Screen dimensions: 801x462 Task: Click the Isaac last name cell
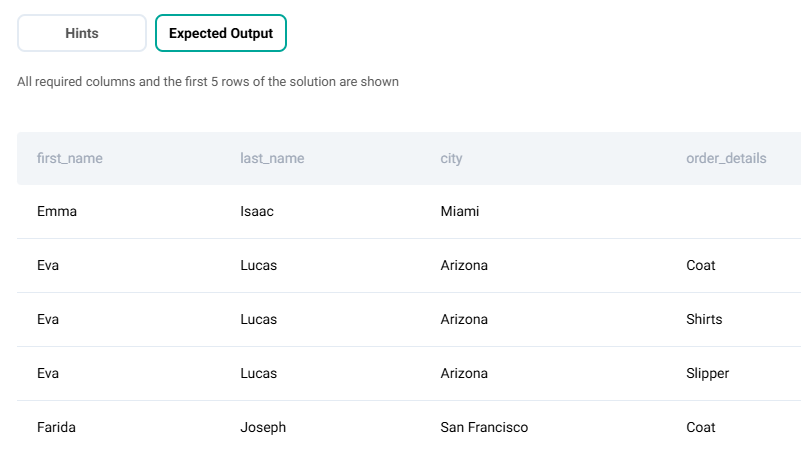(257, 211)
